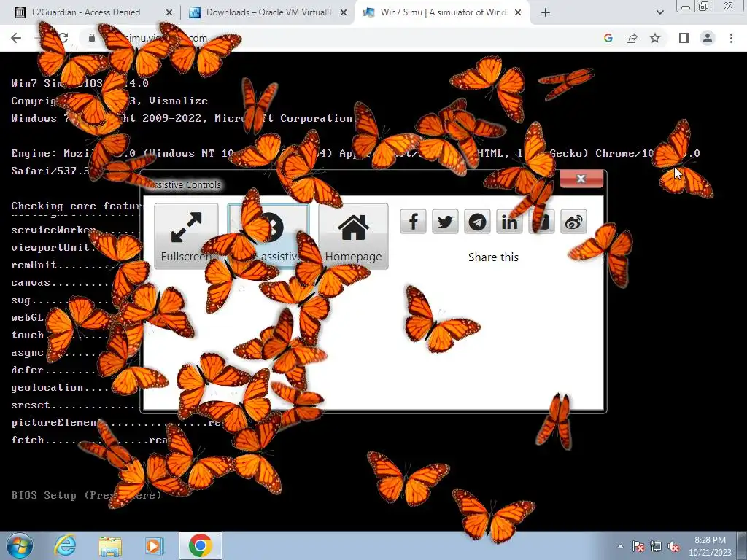Screen dimensions: 747x560
Task: Launch Internet Explorer from the taskbar
Action: [65, 545]
